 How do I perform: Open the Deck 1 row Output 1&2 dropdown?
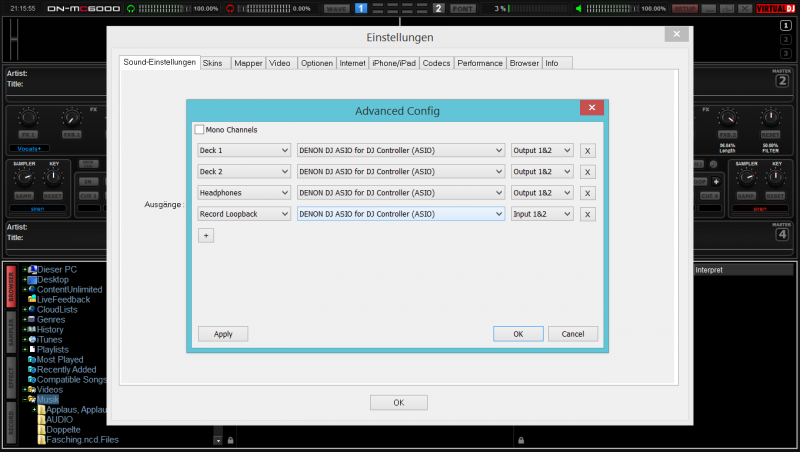click(x=542, y=150)
